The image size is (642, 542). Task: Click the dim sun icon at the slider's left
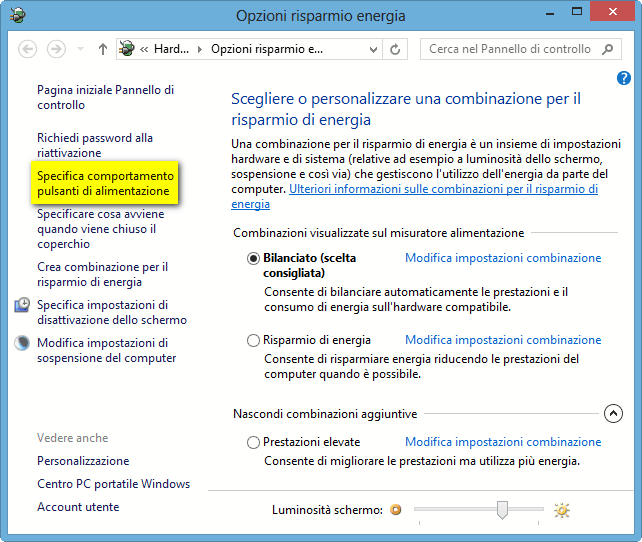(x=396, y=510)
